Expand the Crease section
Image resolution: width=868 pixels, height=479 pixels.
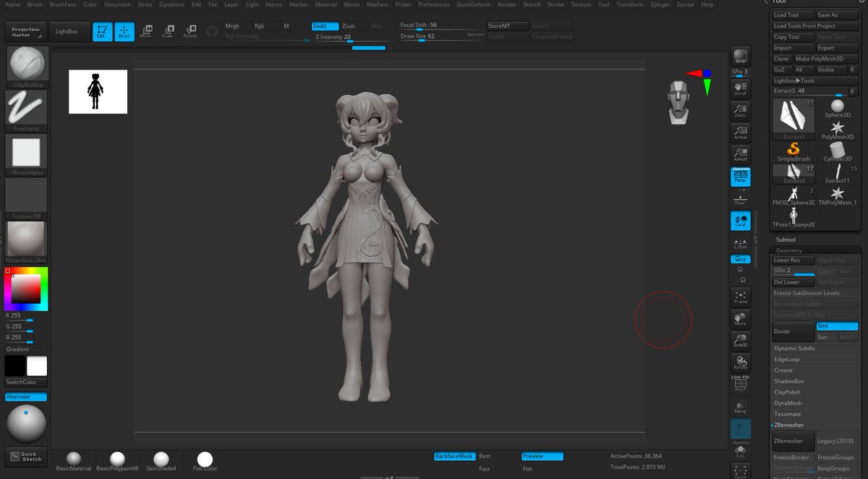[783, 370]
